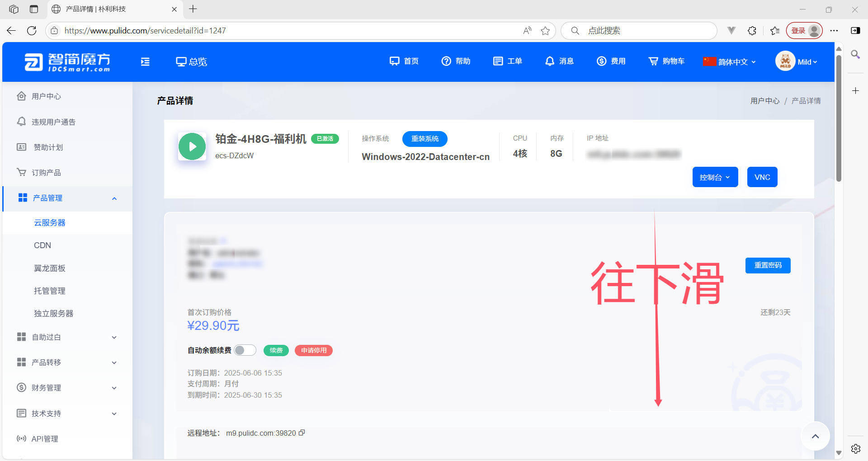Open 帮助 help in the top navigation

click(x=456, y=61)
